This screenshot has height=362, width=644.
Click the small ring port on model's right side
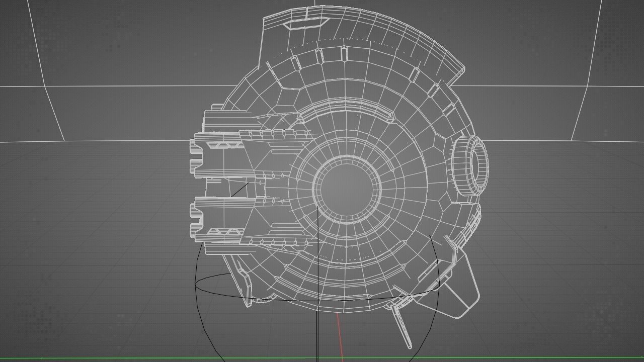469,165
